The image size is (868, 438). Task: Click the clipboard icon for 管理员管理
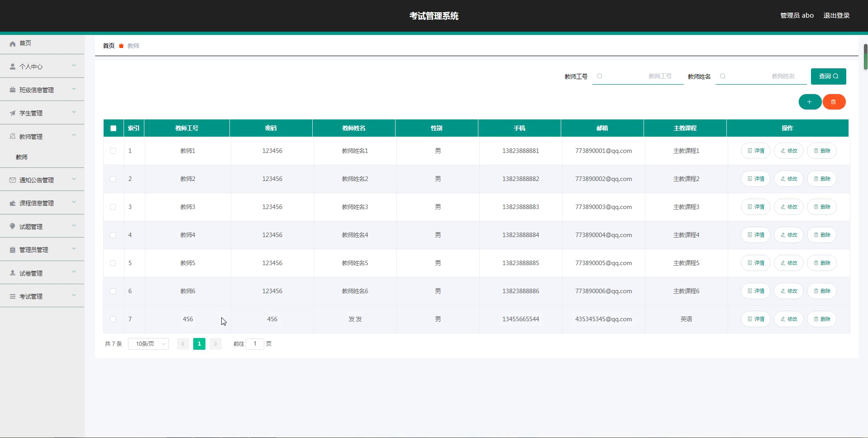pos(13,250)
